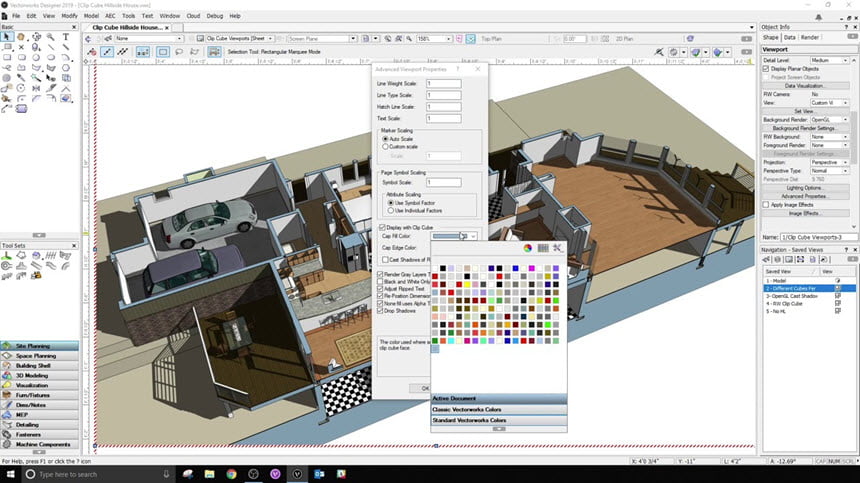Toggle Drop Shadows checkbox
Screen dimensions: 860x483
coord(380,311)
